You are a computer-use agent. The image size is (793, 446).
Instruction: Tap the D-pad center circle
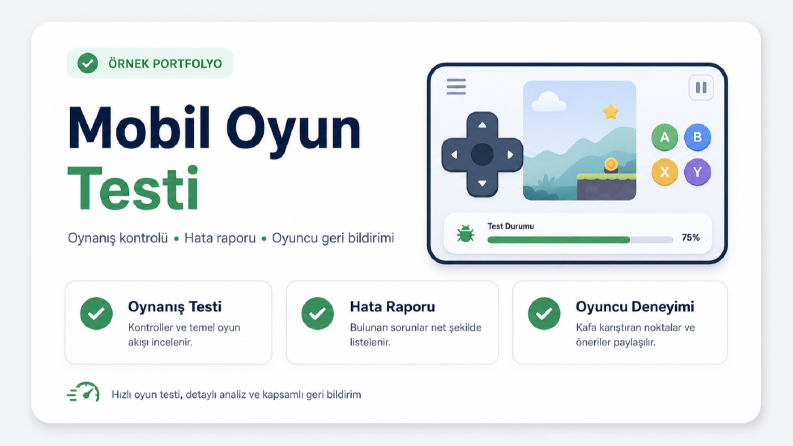(x=482, y=155)
